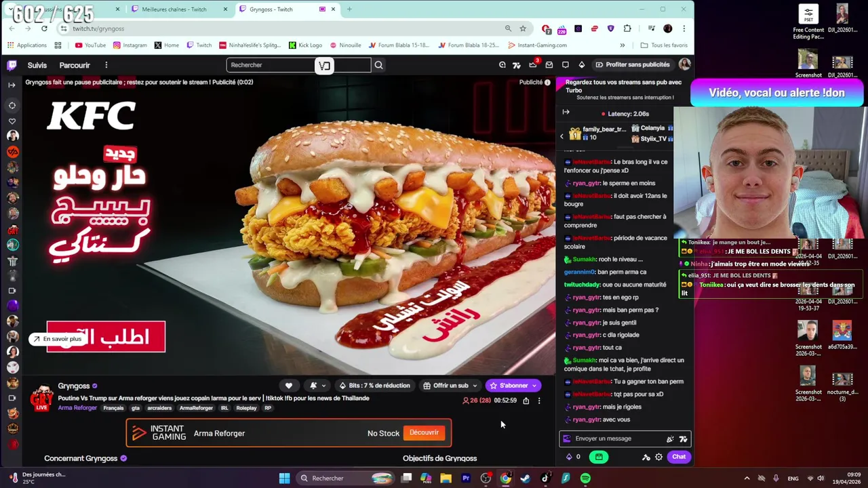Click the Parcourir tab
868x488 pixels.
[x=75, y=65]
